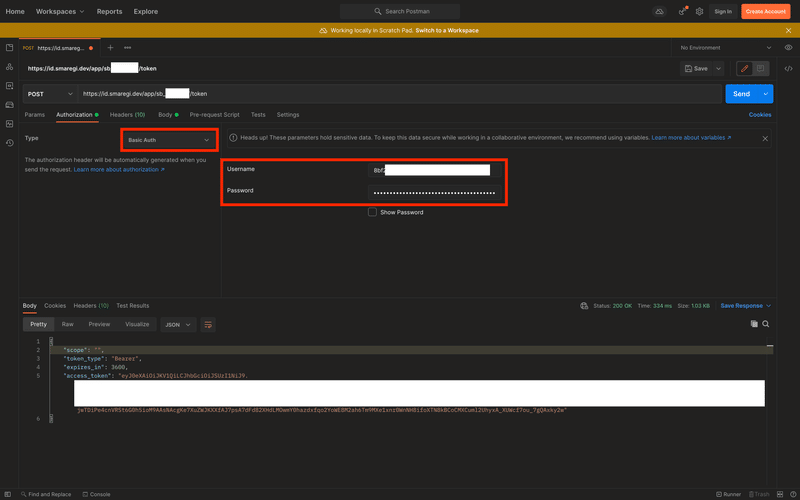Open the tab options ellipsis menu
The width and height of the screenshot is (800, 500).
click(128, 47)
